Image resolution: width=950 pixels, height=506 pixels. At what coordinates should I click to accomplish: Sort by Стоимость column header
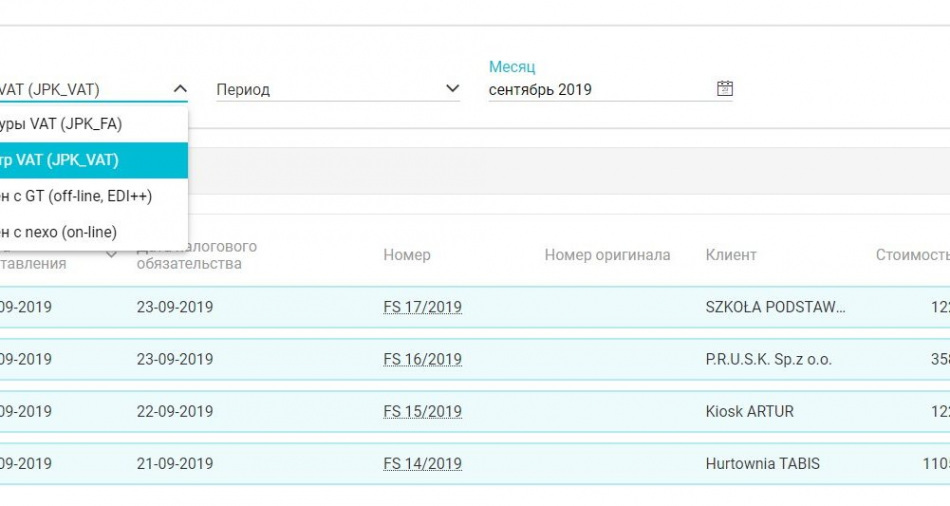point(911,255)
